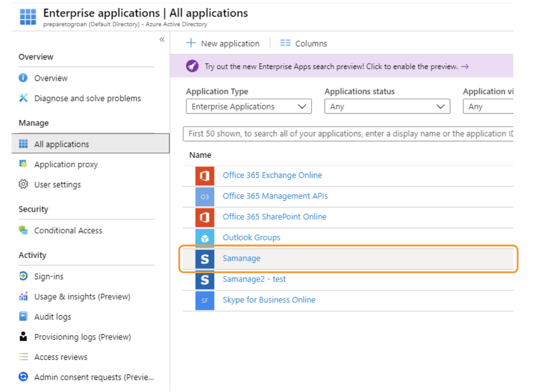Open Diagnose and solve problems wrench icon
This screenshot has width=539, height=392.
pos(23,98)
